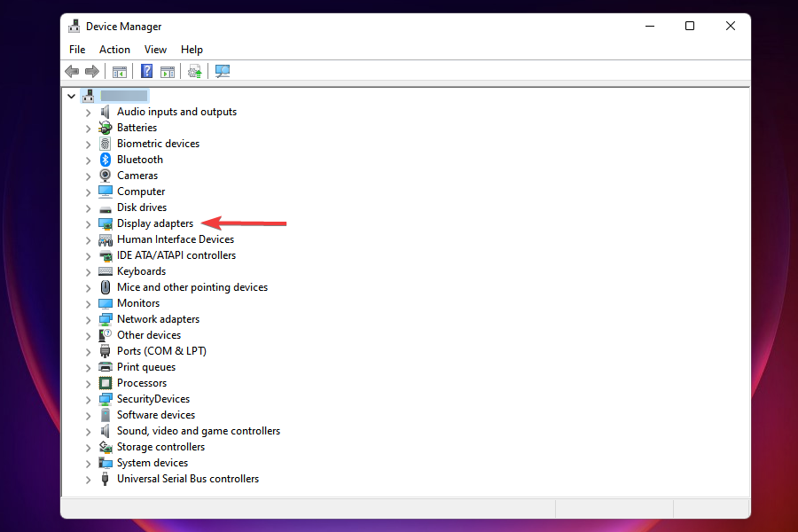The width and height of the screenshot is (798, 532).
Task: Click the Processors chip icon
Action: (106, 383)
